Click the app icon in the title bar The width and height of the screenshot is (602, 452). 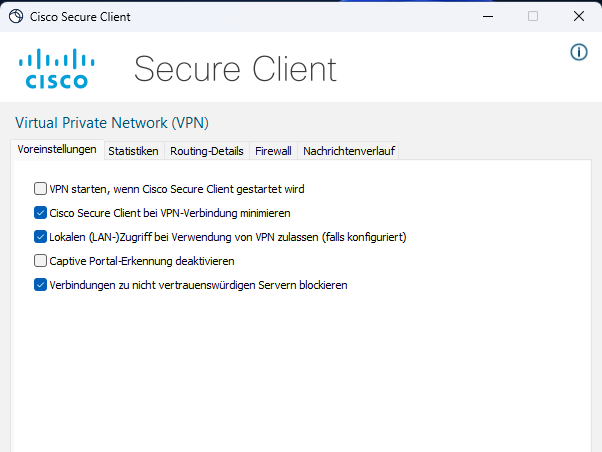pyautogui.click(x=16, y=16)
